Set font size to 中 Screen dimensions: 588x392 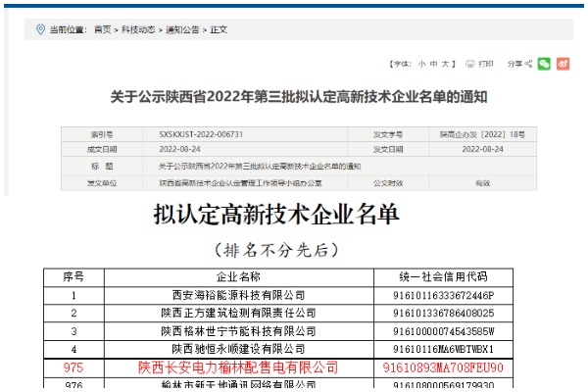pos(433,64)
